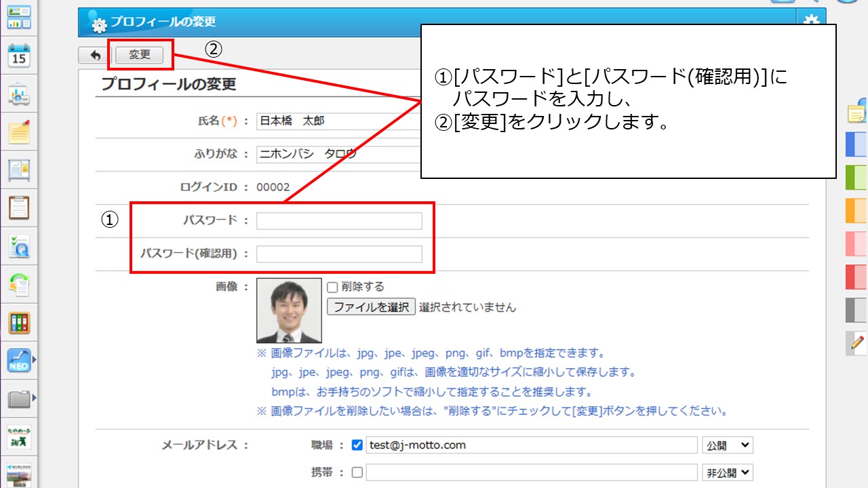Viewport: 868px width, 488px height.
Task: Expand the NEO icon's side arrow menu
Action: pos(35,361)
